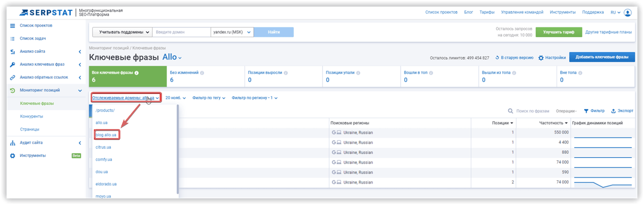644x205 pixels.
Task: Open Управление командой in top navigation
Action: pos(522,12)
